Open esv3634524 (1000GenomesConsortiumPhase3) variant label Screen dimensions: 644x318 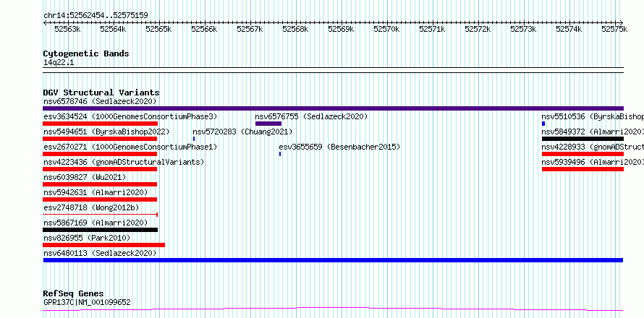[x=130, y=116]
